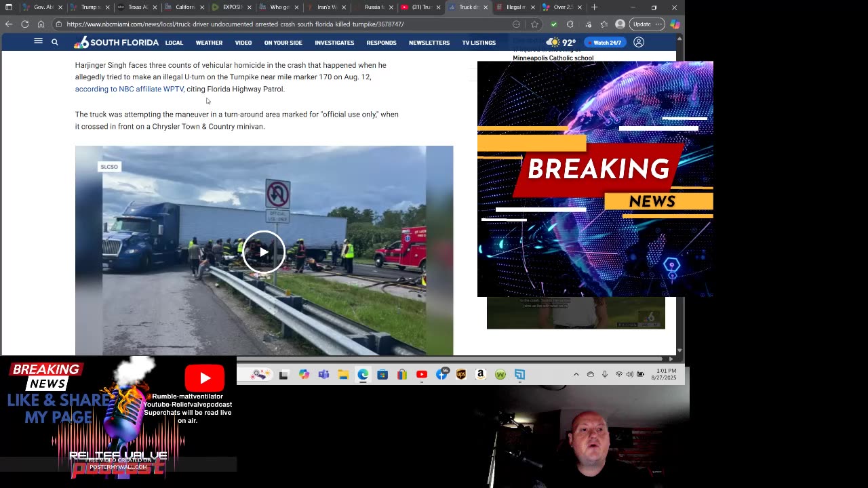The width and height of the screenshot is (868, 488).
Task: Click the sidebar video thumbnail below Breaking News
Action: point(576,313)
